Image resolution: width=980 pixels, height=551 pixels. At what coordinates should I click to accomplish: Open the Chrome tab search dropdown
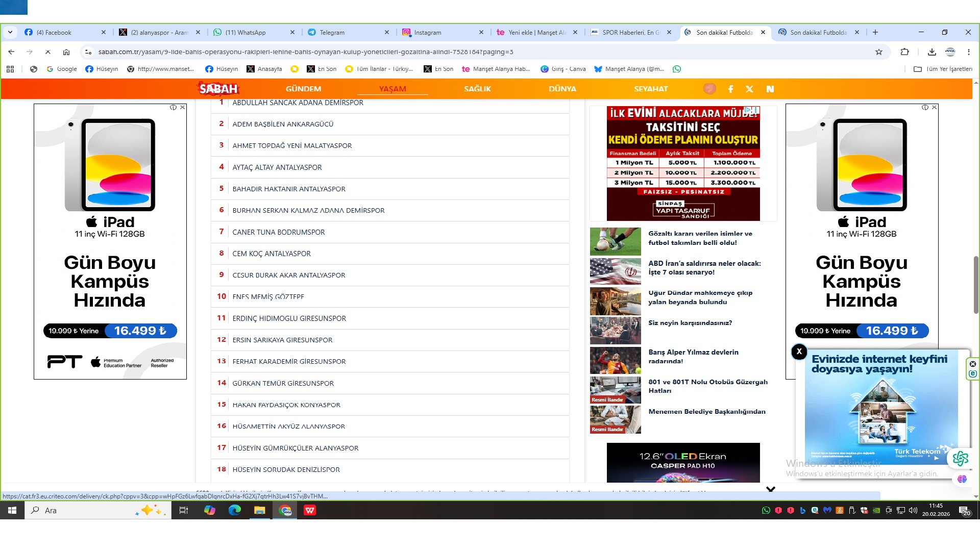click(10, 32)
